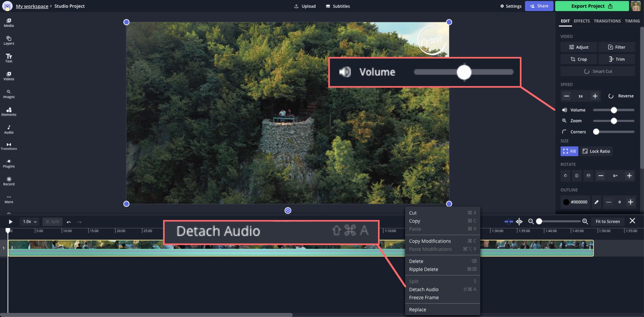Viewport: 644px width, 317px height.
Task: Toggle Reverse video playback
Action: tap(621, 96)
